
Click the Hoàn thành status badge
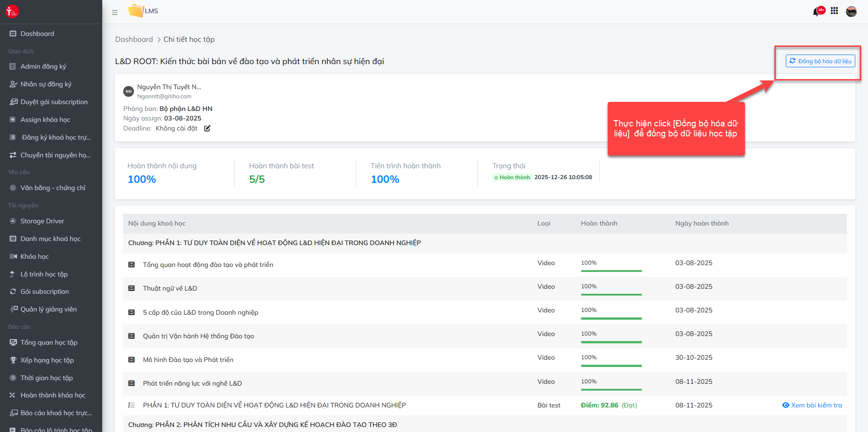[512, 177]
